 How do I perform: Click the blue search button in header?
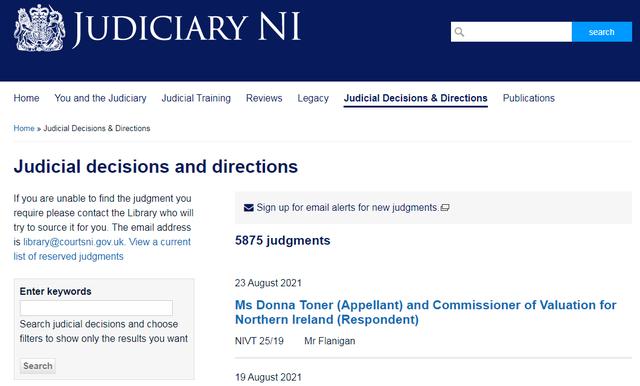click(602, 32)
